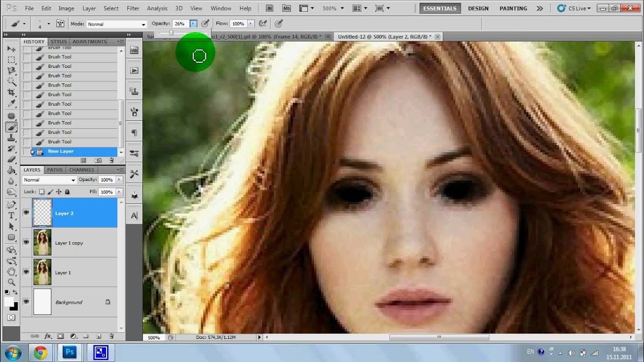Create new snapshot in History panel
644x362 pixels.
(98, 160)
